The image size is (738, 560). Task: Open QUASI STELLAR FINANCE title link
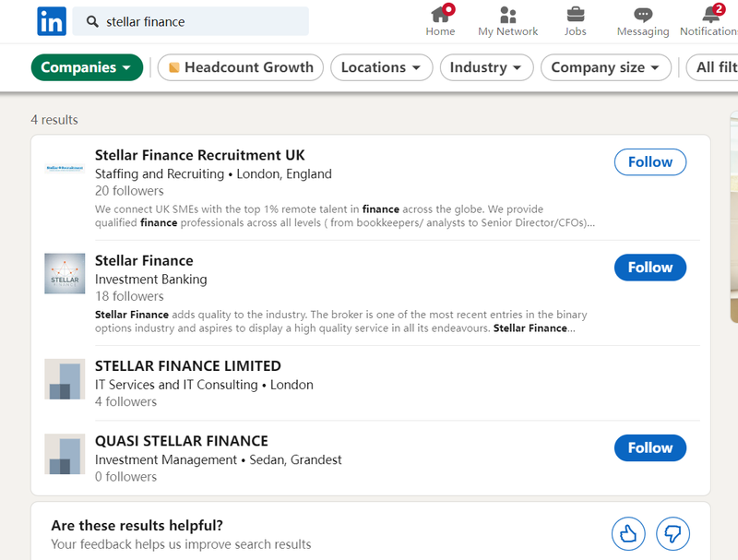point(181,440)
